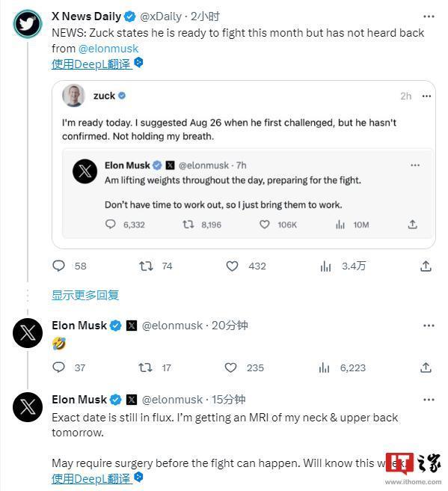This screenshot has width=448, height=491.
Task: Open more options on zuck's quoted post
Action: (426, 96)
